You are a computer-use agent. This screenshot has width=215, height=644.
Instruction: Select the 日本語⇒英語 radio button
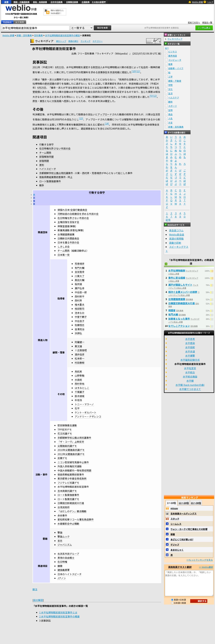click(x=172, y=603)
